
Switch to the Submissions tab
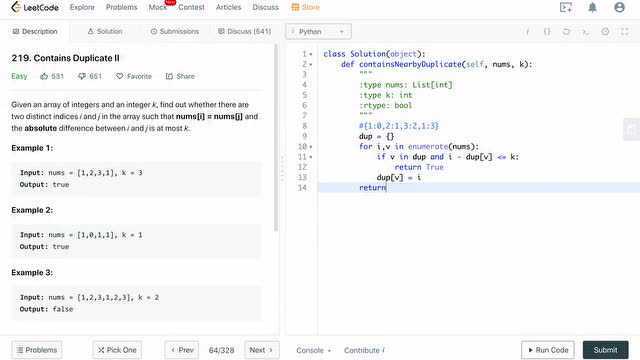[x=175, y=31]
